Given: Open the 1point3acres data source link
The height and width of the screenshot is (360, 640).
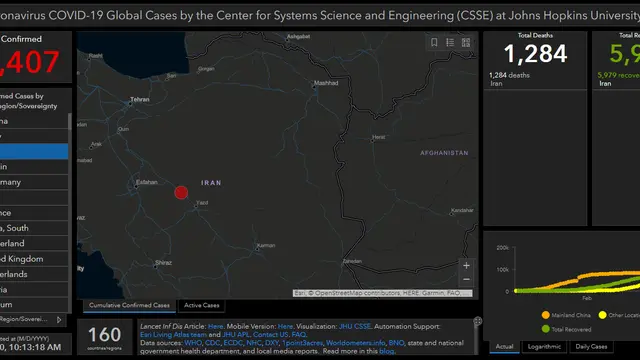Looking at the screenshot, I should [x=302, y=343].
